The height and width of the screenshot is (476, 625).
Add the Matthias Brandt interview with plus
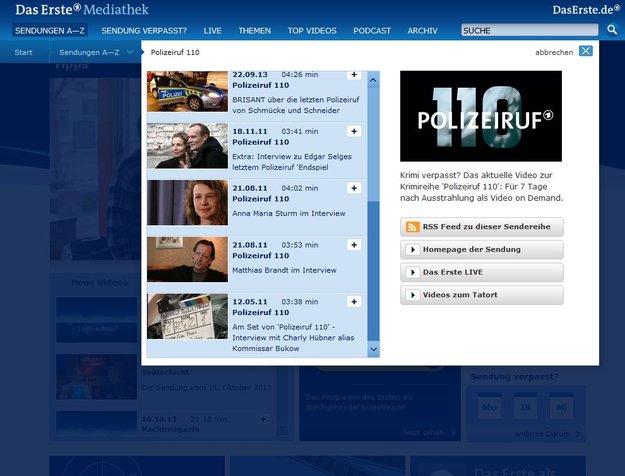pos(354,245)
